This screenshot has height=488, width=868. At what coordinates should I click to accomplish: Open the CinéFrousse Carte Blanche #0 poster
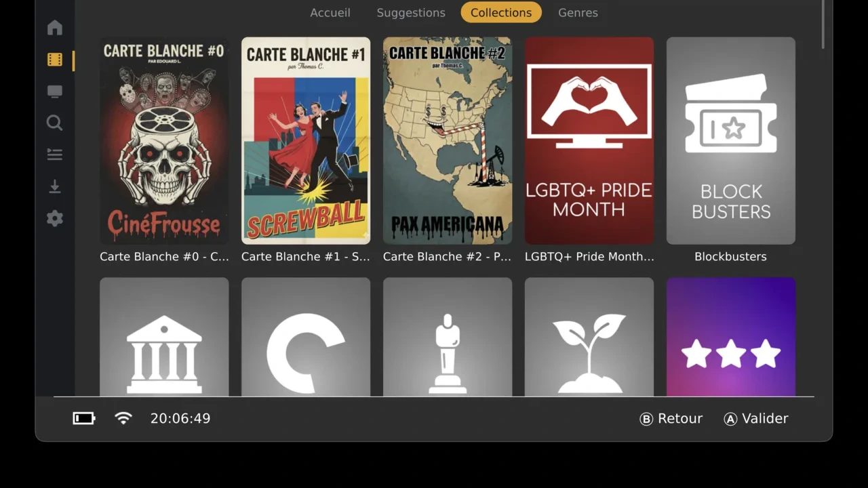click(164, 140)
